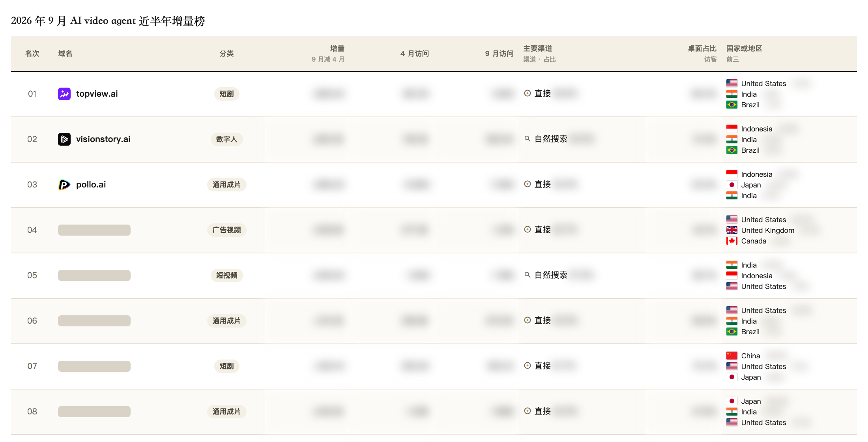The height and width of the screenshot is (442, 868).
Task: Click the visionstory.ai black play logo
Action: (64, 139)
